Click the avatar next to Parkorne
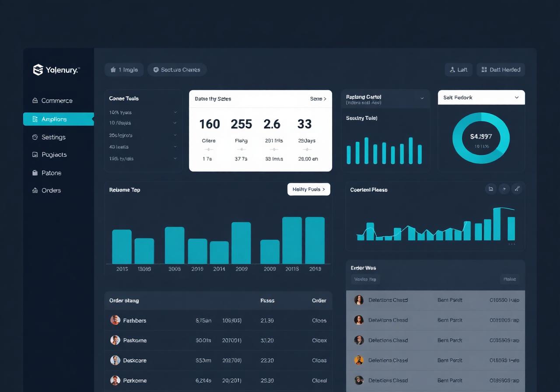This screenshot has width=560, height=392. [x=115, y=380]
